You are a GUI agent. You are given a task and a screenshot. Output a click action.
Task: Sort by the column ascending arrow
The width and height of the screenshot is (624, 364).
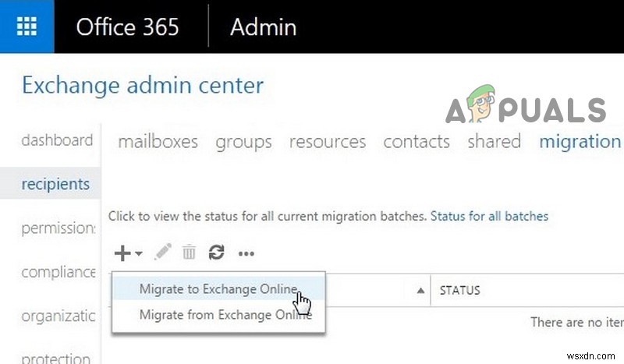tap(420, 291)
